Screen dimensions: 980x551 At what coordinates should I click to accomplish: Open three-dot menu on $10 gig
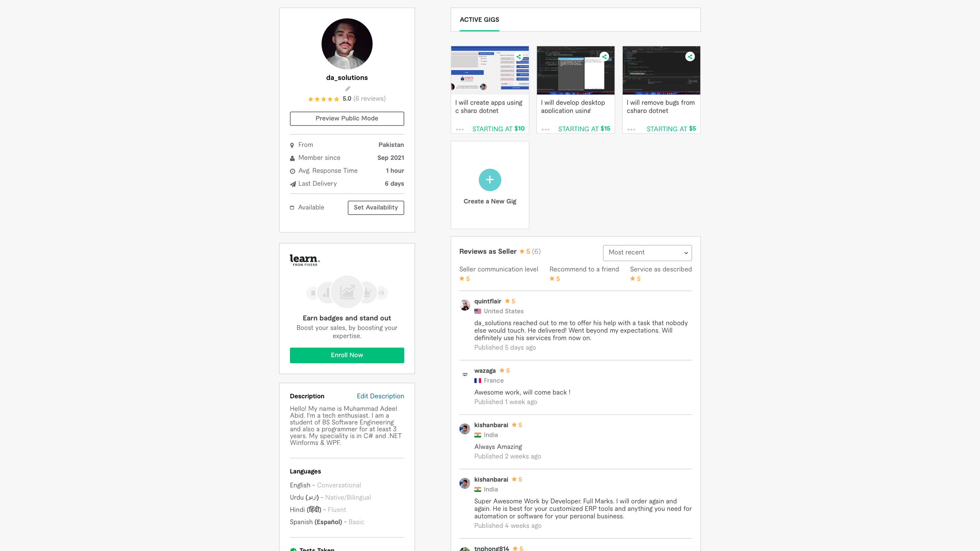click(x=460, y=129)
